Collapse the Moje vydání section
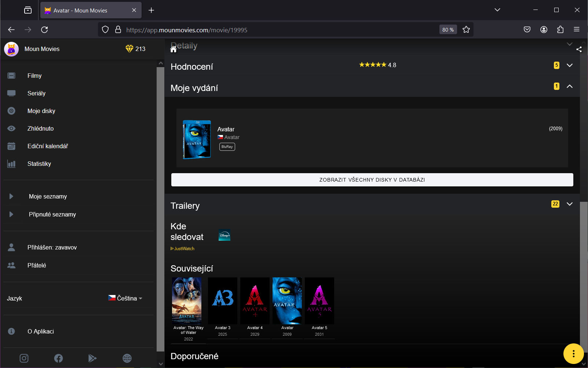This screenshot has width=588, height=368. [569, 87]
